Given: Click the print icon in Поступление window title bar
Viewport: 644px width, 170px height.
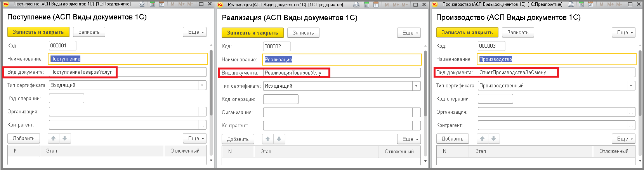Looking at the screenshot, I should tap(142, 4).
